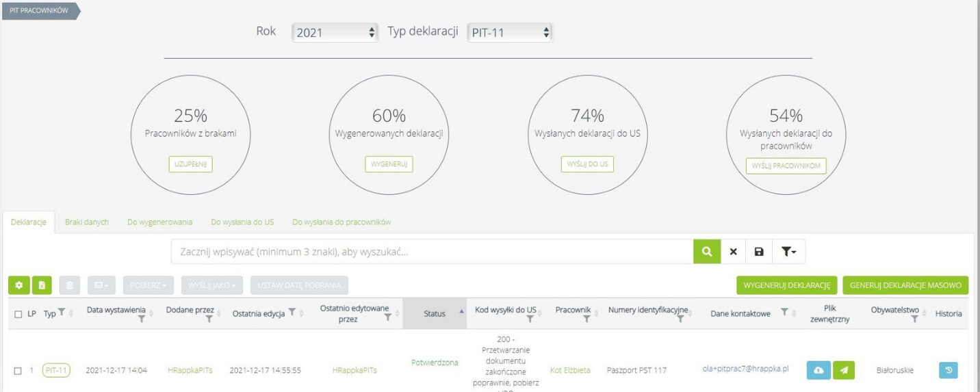Click the green paper plane send icon
The image size is (980, 392).
(844, 370)
